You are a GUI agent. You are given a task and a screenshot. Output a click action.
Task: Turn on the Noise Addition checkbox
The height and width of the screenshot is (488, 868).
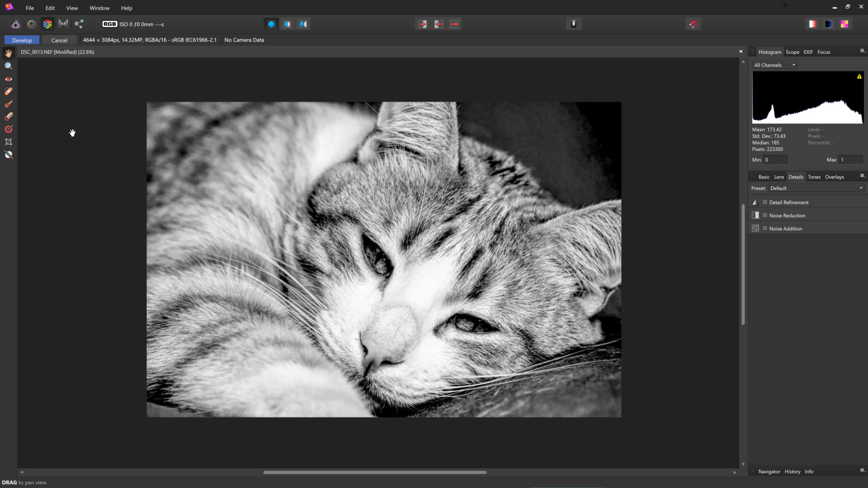tap(765, 229)
